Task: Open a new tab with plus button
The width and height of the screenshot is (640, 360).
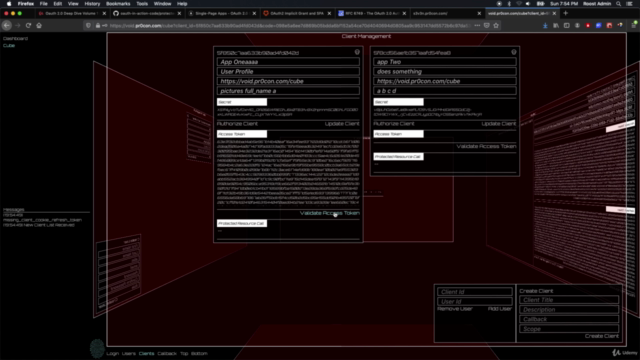Action: tap(565, 13)
